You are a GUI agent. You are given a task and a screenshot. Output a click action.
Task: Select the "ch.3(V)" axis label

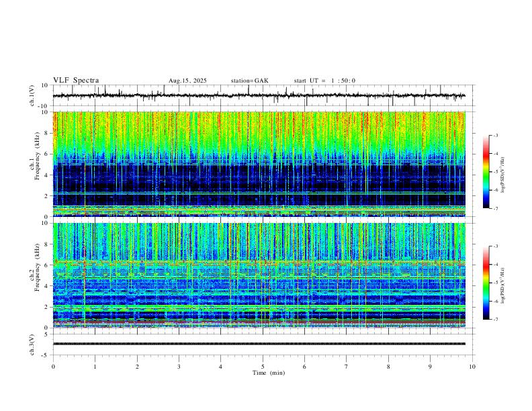[x=32, y=345]
